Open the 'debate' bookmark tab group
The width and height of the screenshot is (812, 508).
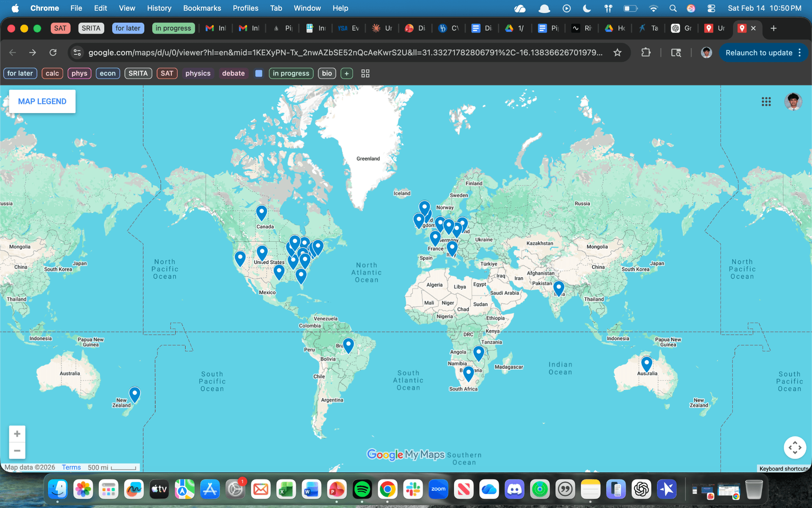pos(233,73)
